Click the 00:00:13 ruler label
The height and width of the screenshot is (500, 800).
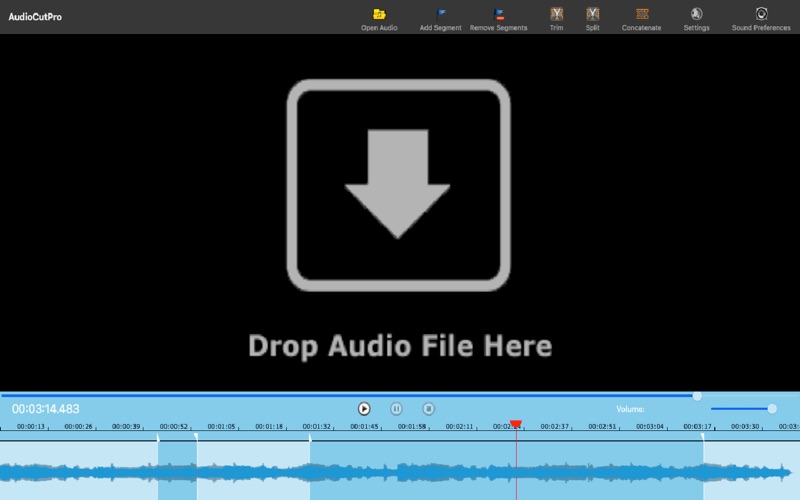tap(31, 427)
